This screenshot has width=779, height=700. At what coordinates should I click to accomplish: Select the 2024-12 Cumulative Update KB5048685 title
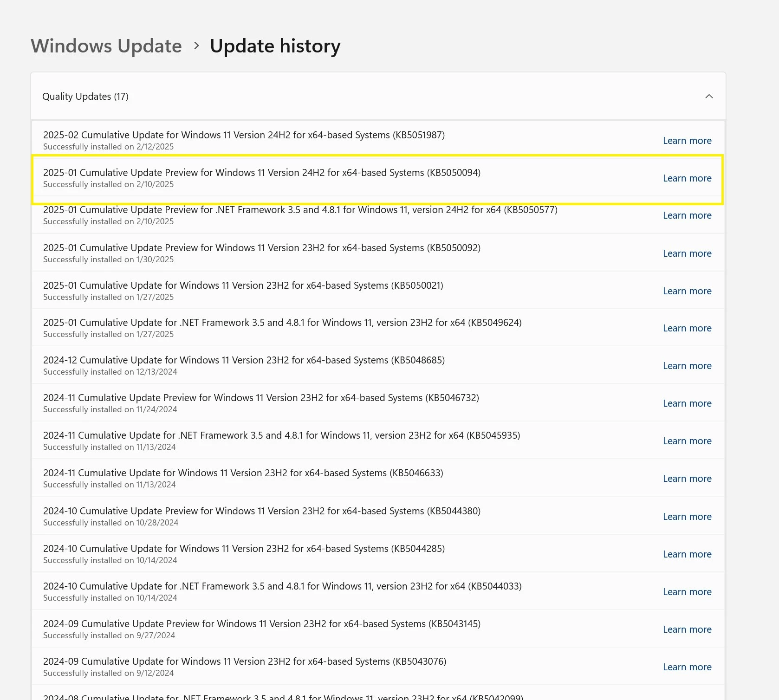[x=244, y=360]
